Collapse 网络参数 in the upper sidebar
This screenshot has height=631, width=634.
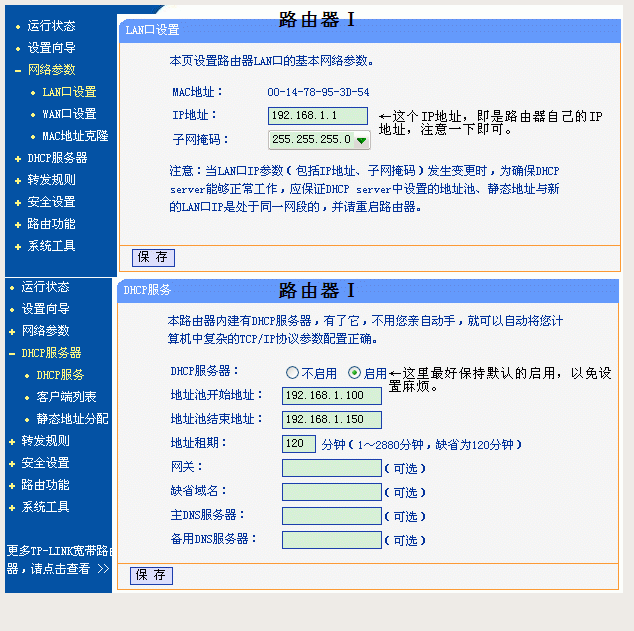coord(51,70)
